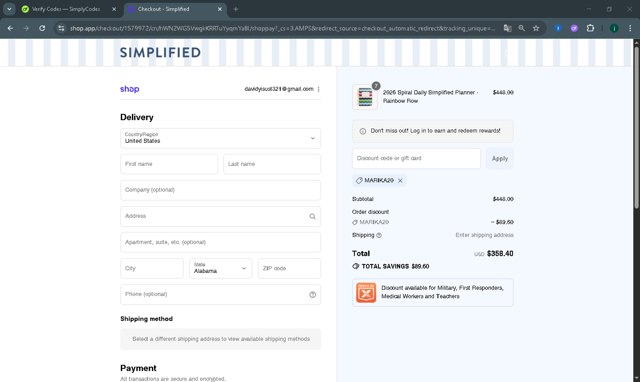Click the product name 2026 Spiral Daily Simplified Planner
640x382 pixels.
click(431, 97)
